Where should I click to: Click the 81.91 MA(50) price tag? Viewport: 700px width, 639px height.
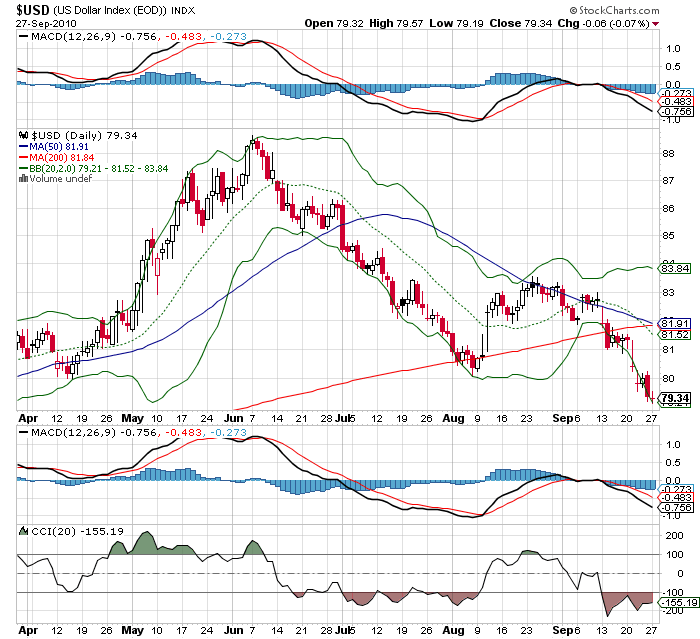coord(676,324)
